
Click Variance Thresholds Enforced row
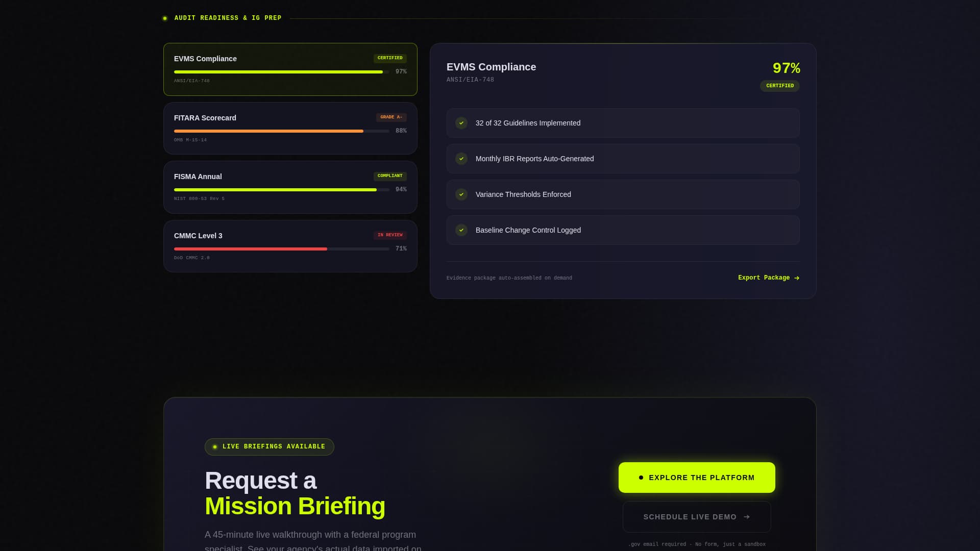(623, 194)
